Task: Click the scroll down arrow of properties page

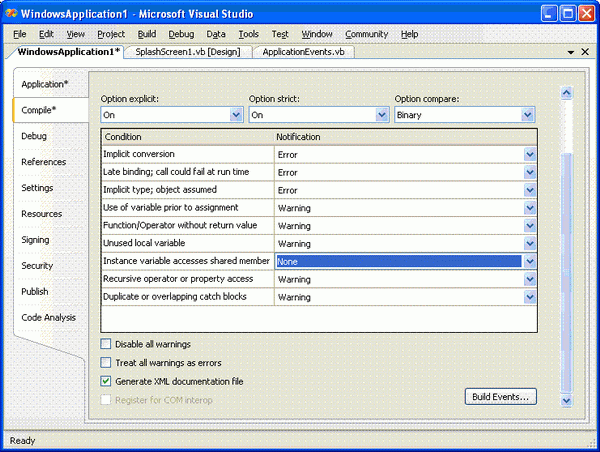Action: (x=566, y=401)
